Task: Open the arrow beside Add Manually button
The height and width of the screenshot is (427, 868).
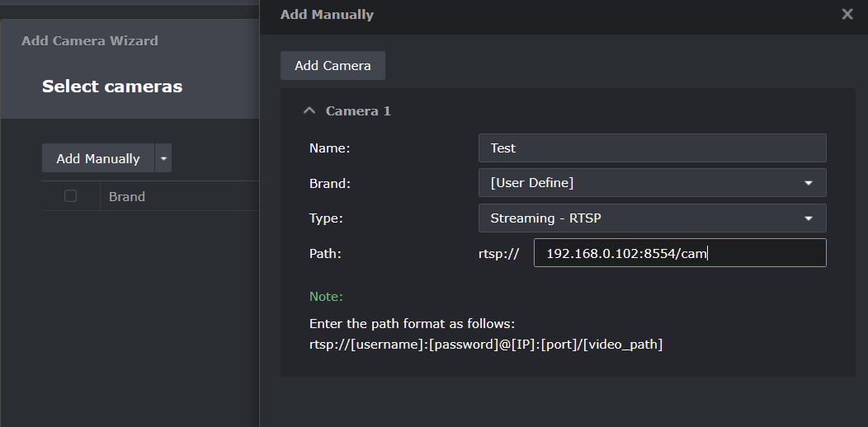Action: click(163, 158)
